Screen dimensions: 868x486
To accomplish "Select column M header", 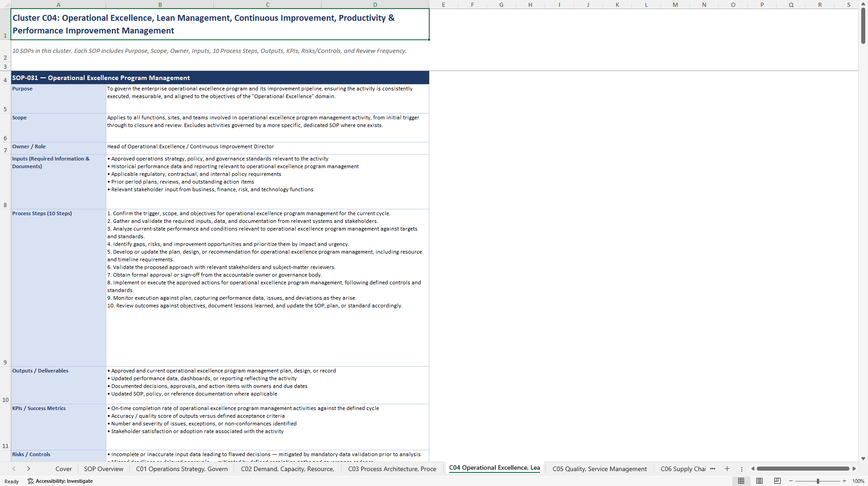I will [x=675, y=5].
